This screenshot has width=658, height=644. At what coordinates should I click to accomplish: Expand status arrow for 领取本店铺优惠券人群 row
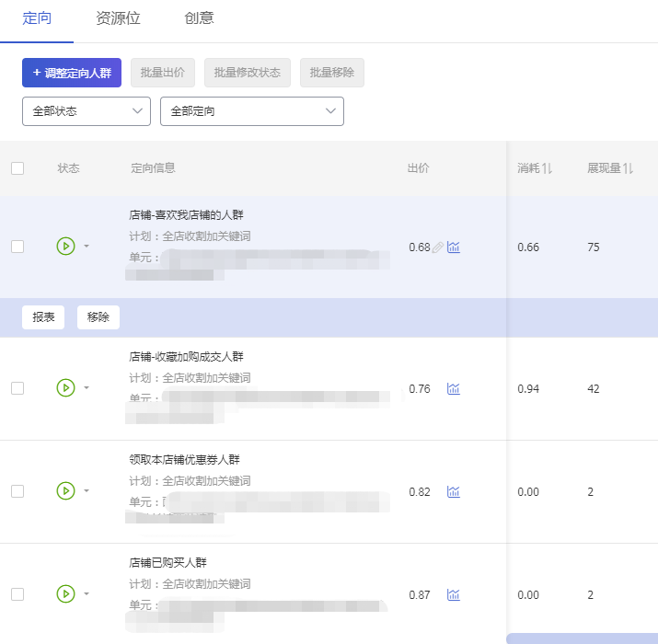[87, 491]
